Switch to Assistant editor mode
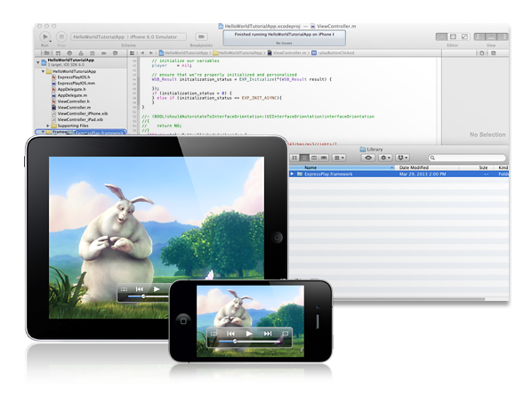The height and width of the screenshot is (397, 532). (453, 36)
